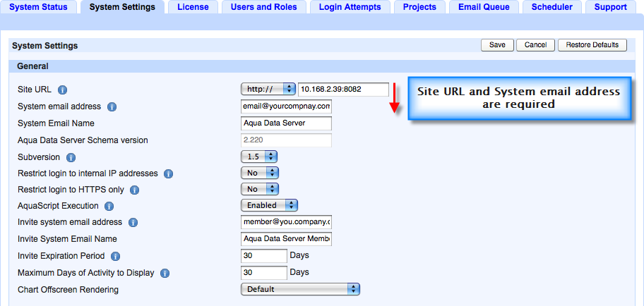Click the Cancel button
644x306 pixels.
coord(535,45)
